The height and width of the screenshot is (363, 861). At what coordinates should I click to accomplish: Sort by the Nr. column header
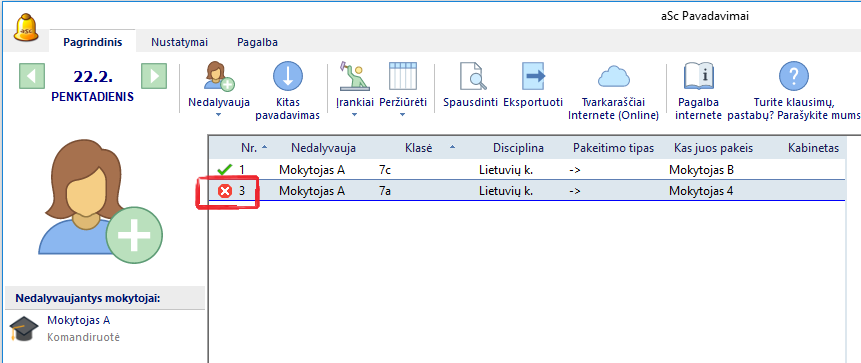point(250,148)
